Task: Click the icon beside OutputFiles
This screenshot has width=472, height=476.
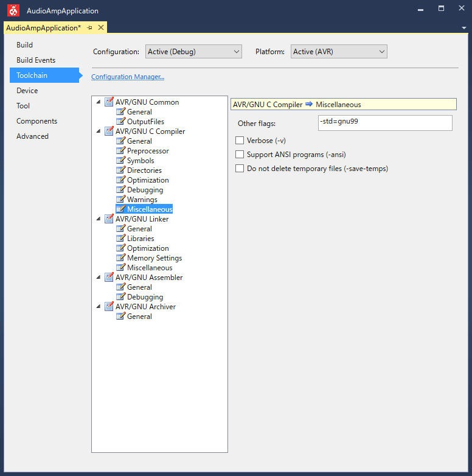Action: pos(120,121)
